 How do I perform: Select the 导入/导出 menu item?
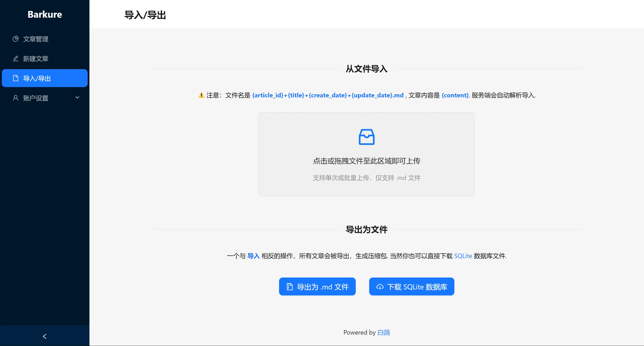click(45, 78)
